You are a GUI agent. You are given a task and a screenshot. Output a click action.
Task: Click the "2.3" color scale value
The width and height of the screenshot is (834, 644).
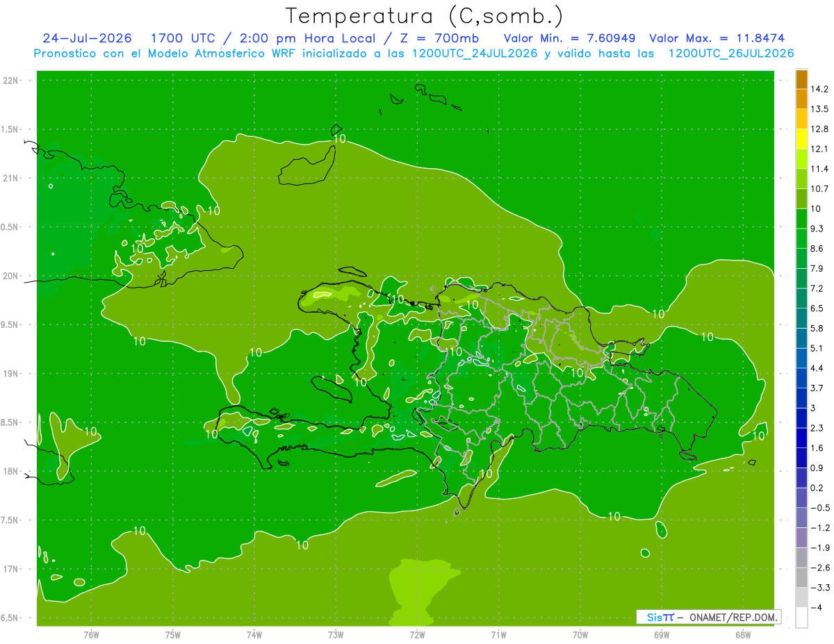pyautogui.click(x=817, y=428)
